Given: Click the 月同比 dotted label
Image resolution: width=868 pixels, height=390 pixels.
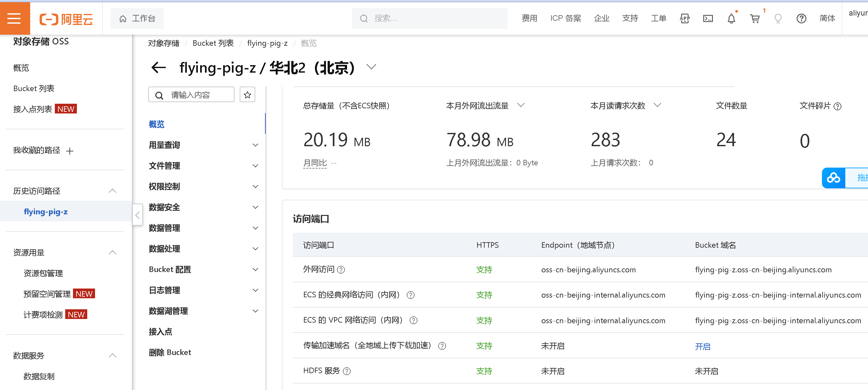Looking at the screenshot, I should click(315, 163).
